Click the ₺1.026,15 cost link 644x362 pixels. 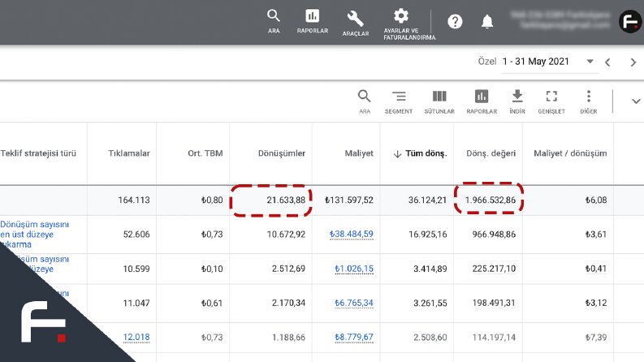[353, 269]
